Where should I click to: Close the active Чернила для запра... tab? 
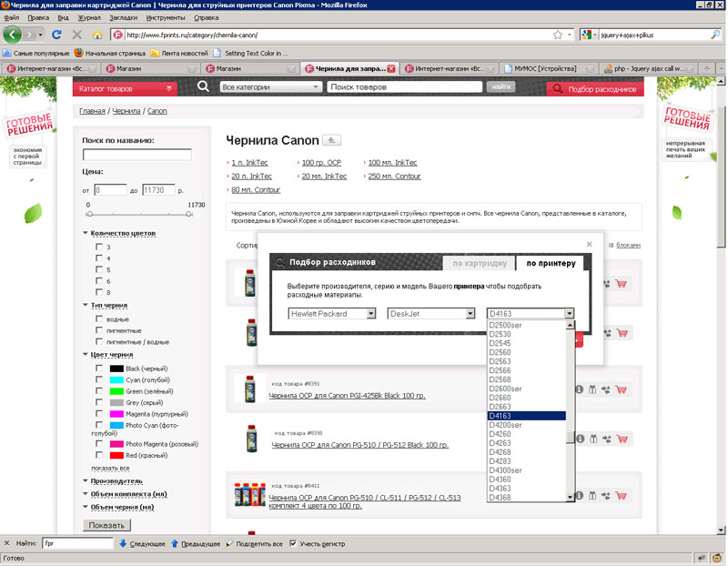click(391, 68)
